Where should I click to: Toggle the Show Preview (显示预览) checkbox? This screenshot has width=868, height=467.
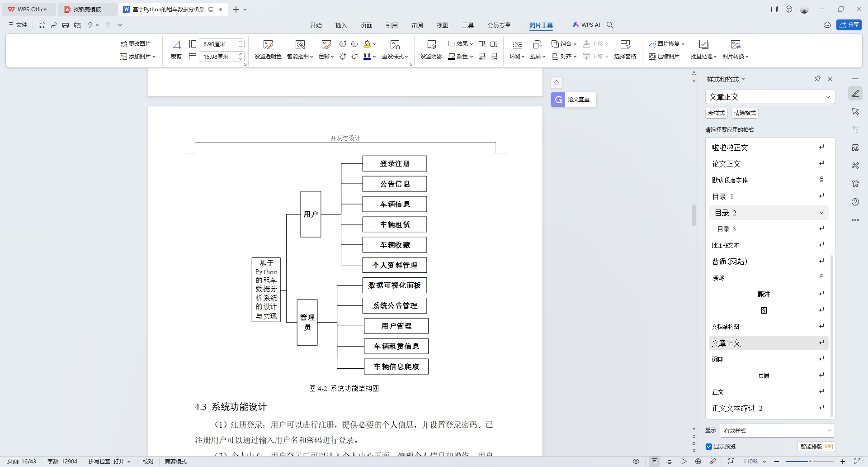pyautogui.click(x=709, y=447)
